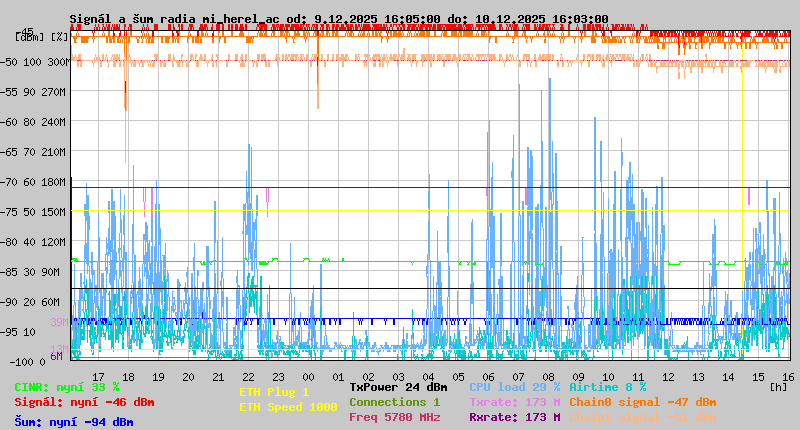The height and width of the screenshot is (430, 800).
Task: Select the Freq 5780 MHz label
Action: (394, 417)
